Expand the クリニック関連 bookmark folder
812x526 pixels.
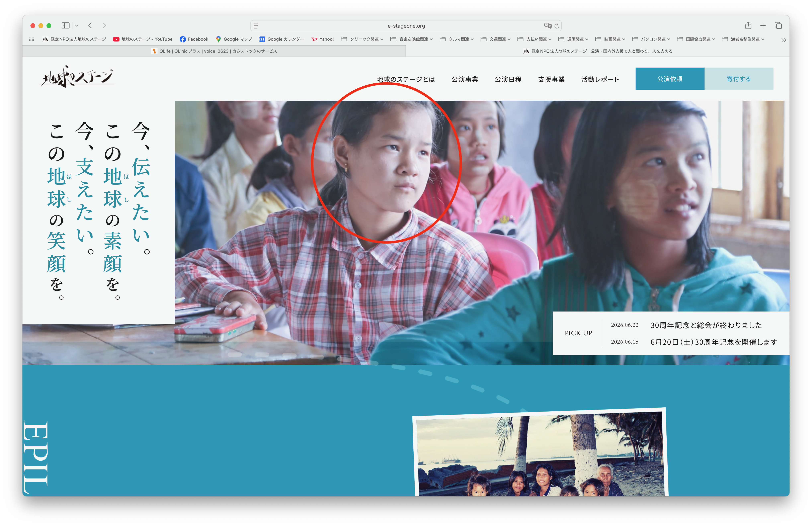tap(362, 39)
